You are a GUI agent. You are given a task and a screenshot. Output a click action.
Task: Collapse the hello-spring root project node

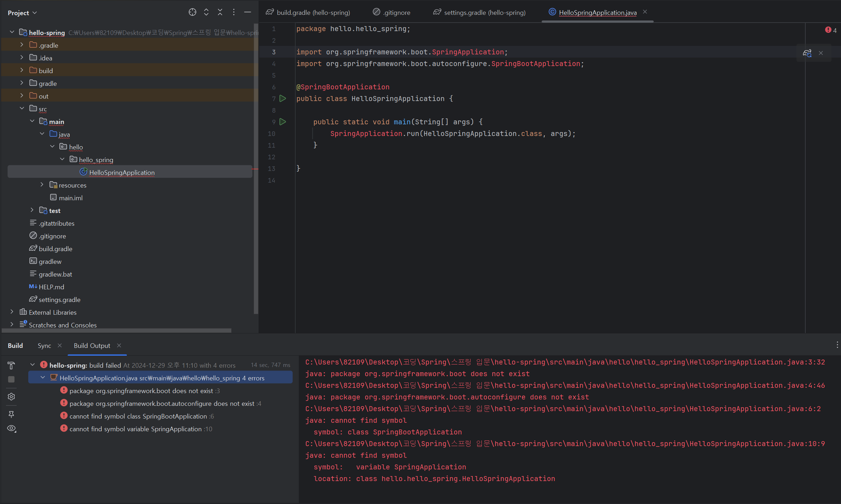pos(12,32)
